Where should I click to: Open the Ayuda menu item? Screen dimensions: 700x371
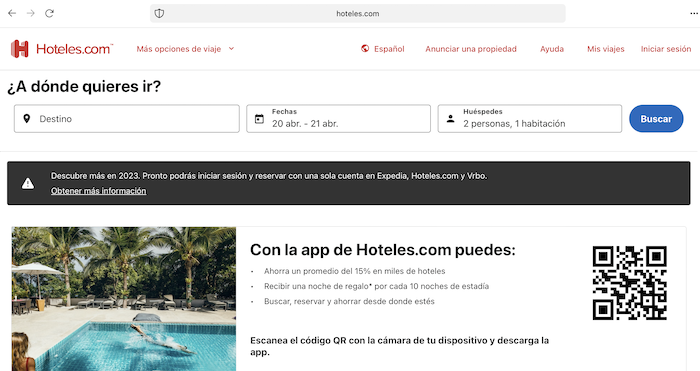(552, 49)
